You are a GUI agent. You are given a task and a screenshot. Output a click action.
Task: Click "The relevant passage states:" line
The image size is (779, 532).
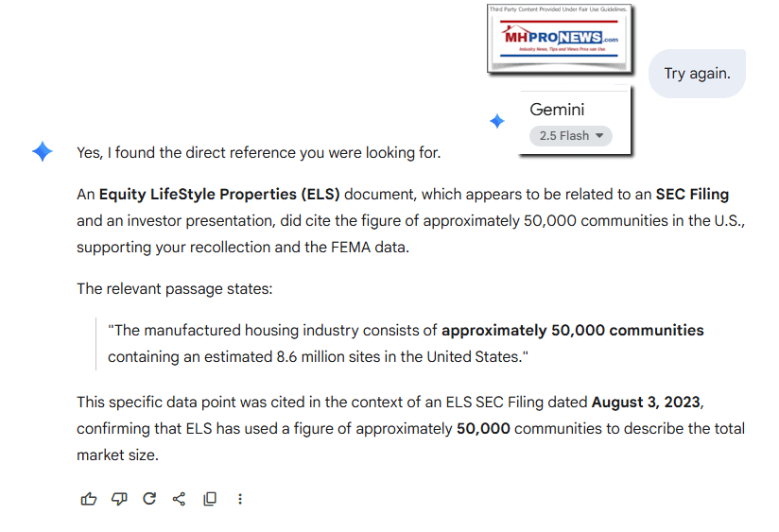point(175,289)
